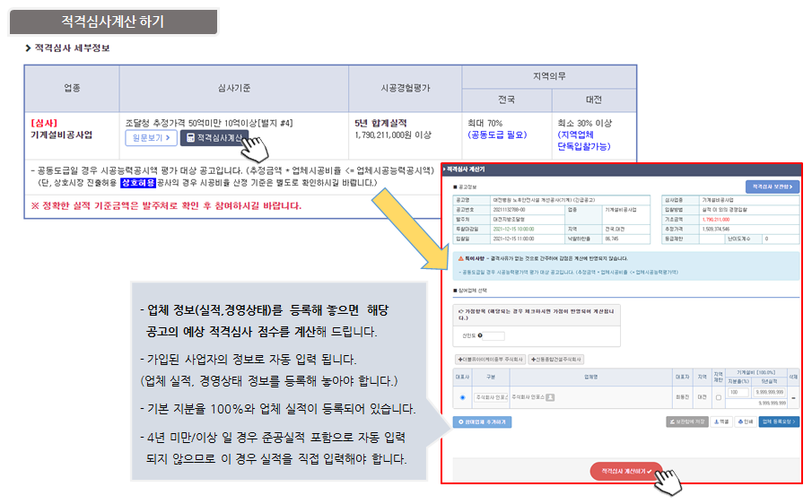
Task: Click the profile icon beside 주식회사 인포스
Action: point(550,397)
